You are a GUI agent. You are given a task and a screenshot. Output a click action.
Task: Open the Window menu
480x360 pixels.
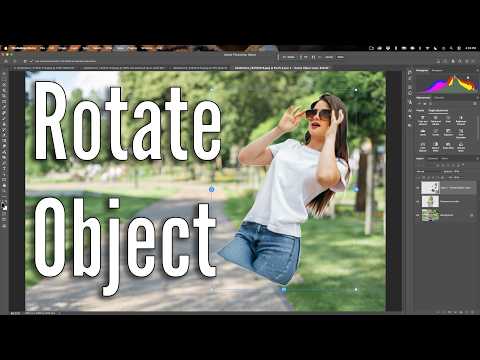point(146,48)
